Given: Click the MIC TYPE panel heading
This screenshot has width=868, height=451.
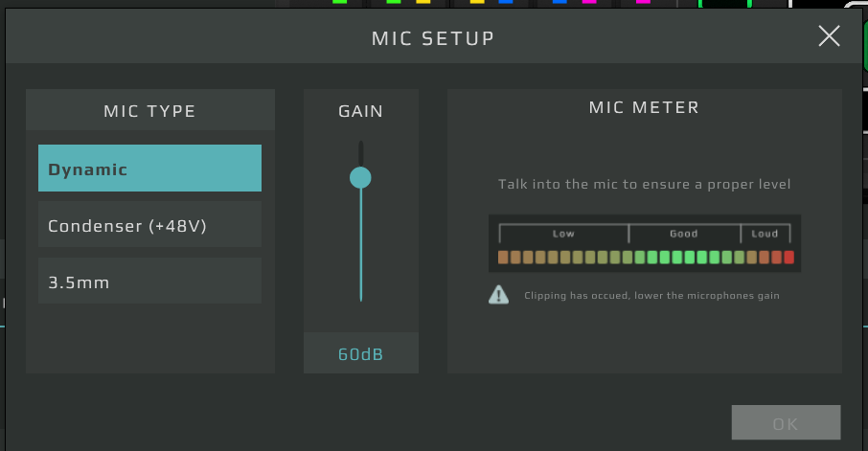Looking at the screenshot, I should pos(149,111).
